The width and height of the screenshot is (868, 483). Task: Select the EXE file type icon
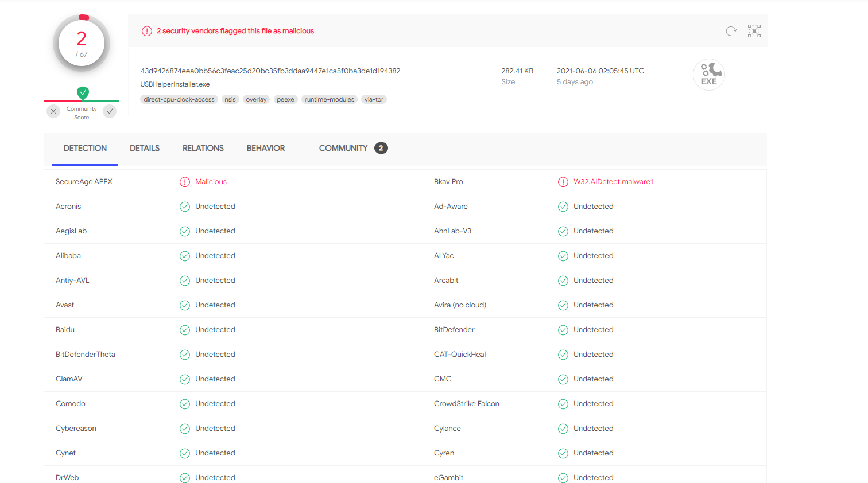(x=709, y=75)
